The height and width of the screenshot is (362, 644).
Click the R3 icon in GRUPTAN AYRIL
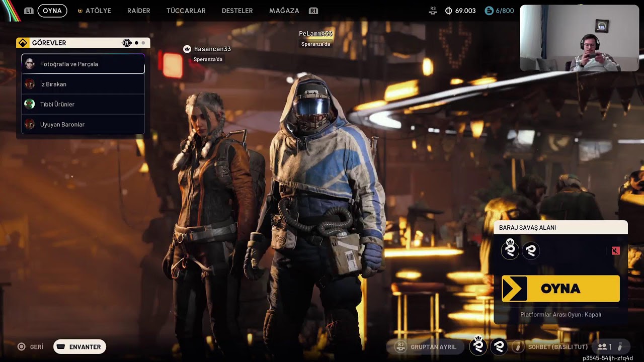(x=400, y=347)
